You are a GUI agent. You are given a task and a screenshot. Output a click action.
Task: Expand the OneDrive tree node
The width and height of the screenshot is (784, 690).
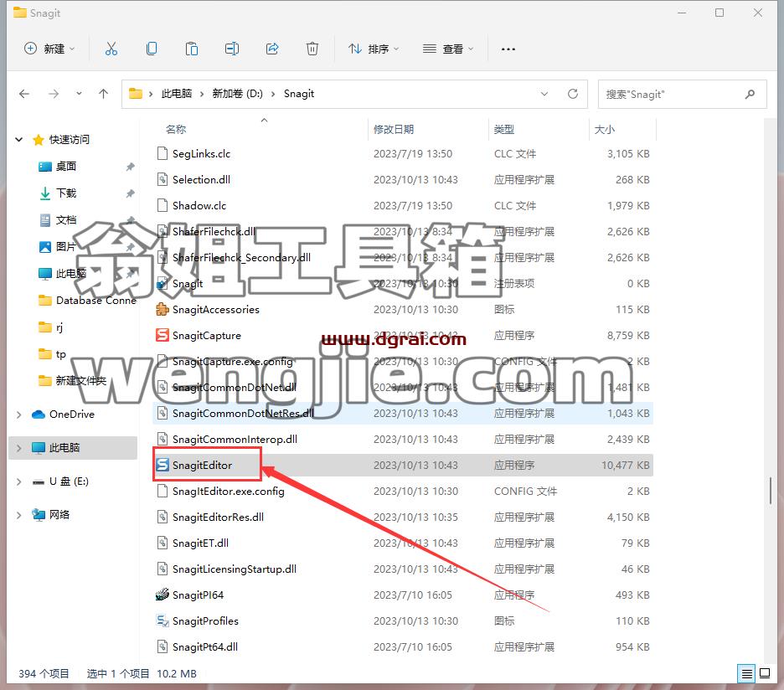tap(19, 415)
